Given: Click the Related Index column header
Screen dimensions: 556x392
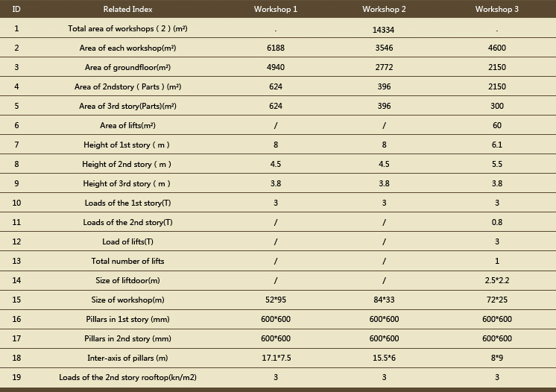Looking at the screenshot, I should (127, 9).
